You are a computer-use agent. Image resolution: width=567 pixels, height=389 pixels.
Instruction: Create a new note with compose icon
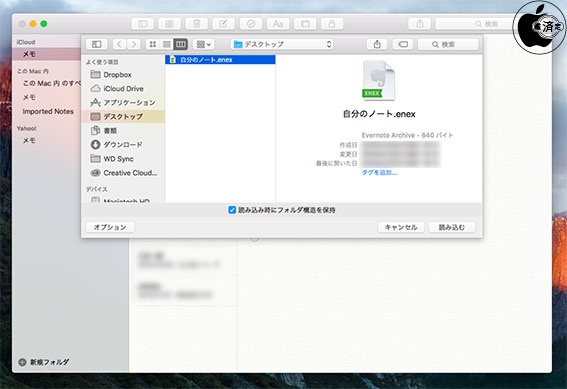(x=223, y=24)
